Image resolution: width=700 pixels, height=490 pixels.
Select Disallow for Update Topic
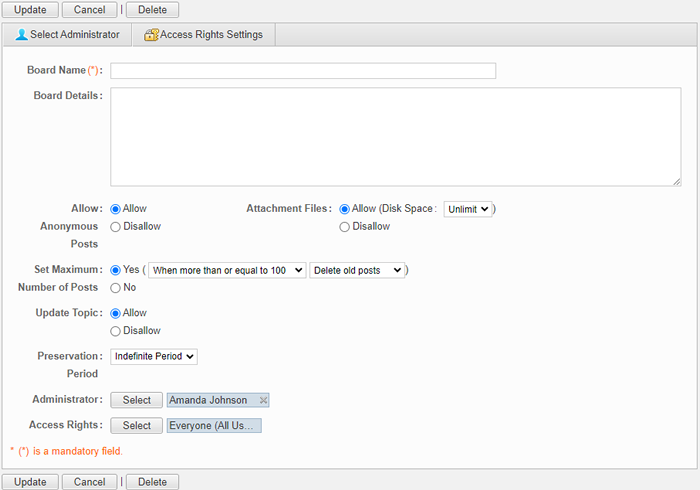115,331
